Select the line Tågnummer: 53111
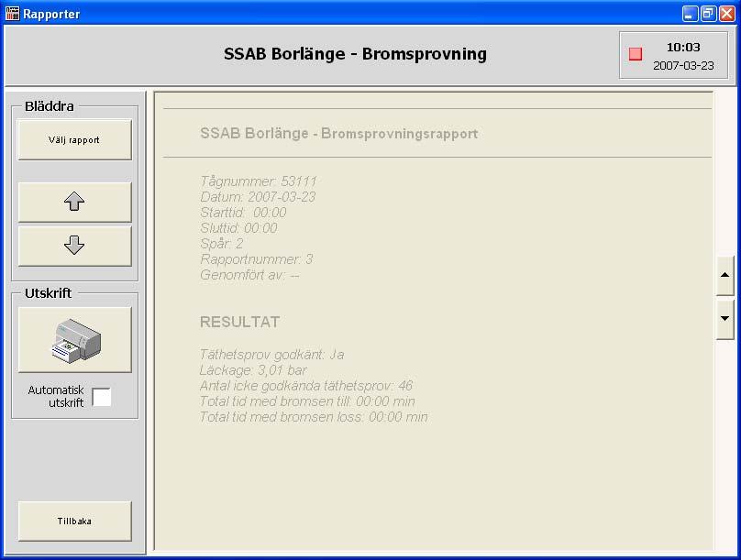 point(258,181)
